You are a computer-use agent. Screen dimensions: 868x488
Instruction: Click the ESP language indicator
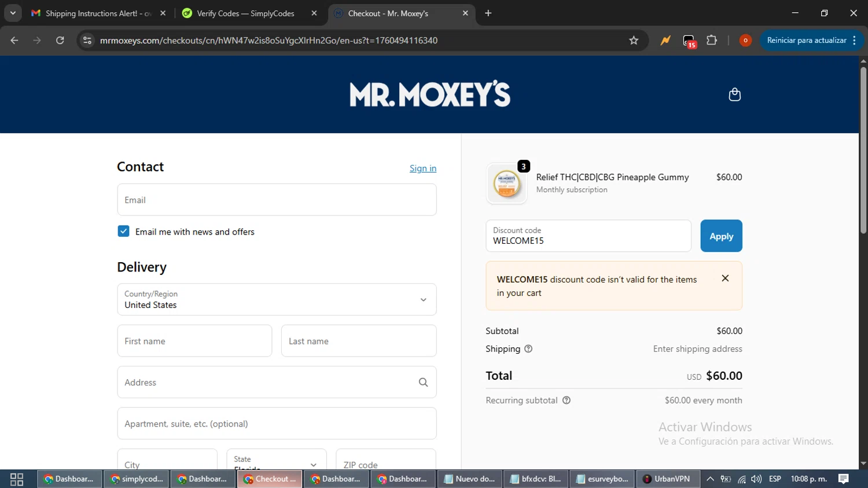click(775, 479)
